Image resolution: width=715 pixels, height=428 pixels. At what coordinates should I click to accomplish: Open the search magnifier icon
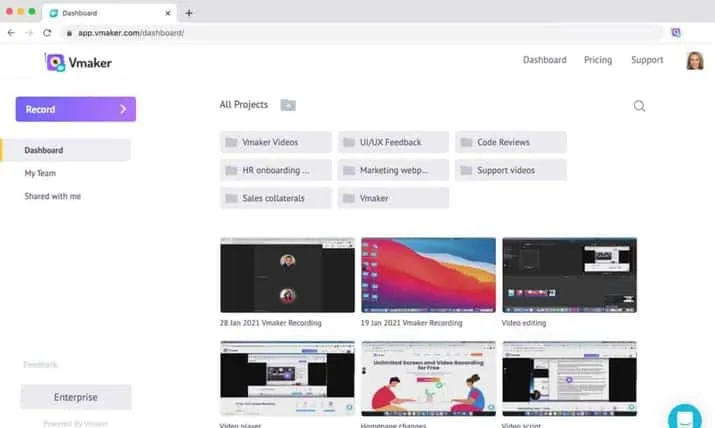639,106
